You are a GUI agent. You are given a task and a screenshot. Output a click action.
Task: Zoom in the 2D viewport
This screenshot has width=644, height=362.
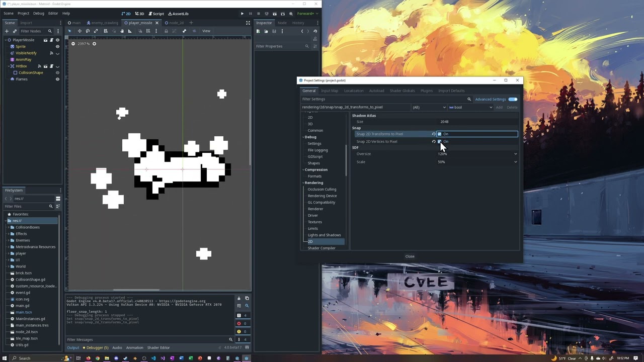click(x=94, y=44)
